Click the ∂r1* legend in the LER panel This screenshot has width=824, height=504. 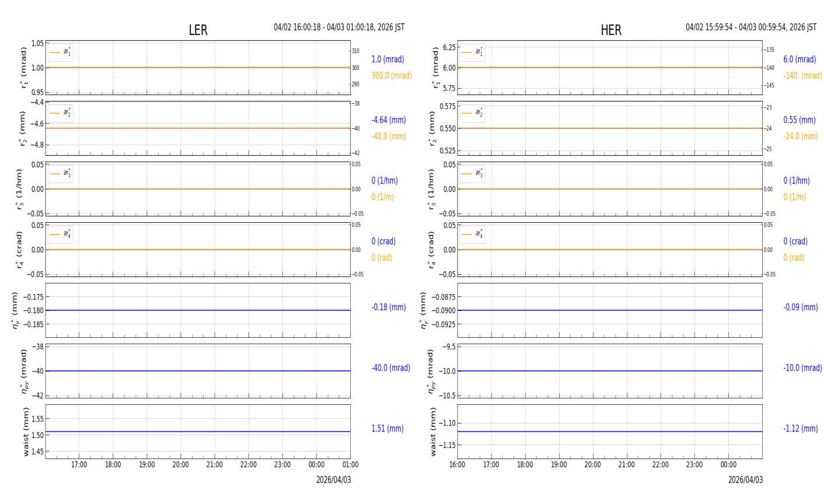[x=61, y=52]
